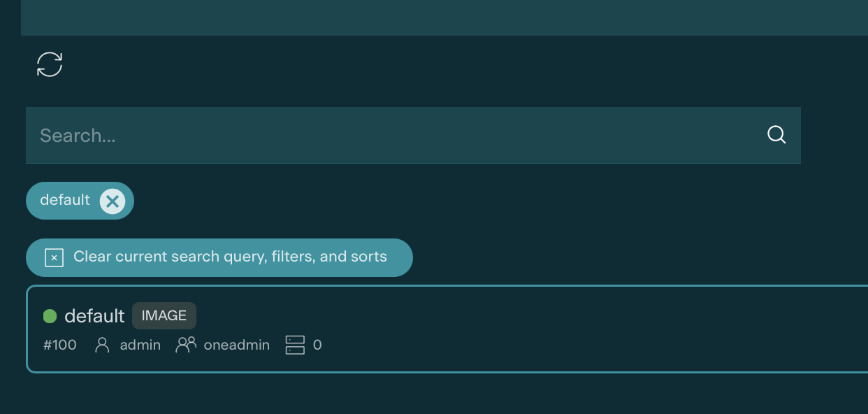Click the boxed X icon in Clear button
The width and height of the screenshot is (868, 414).
(x=55, y=257)
